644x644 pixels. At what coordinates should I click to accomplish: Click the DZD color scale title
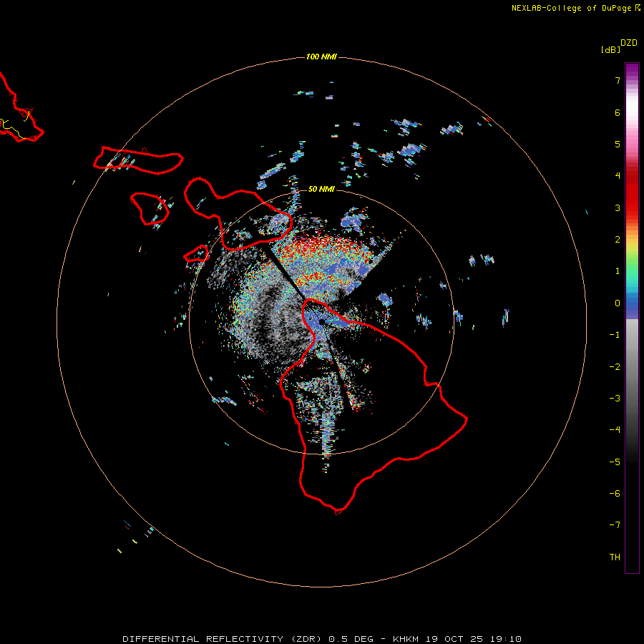pos(629,43)
